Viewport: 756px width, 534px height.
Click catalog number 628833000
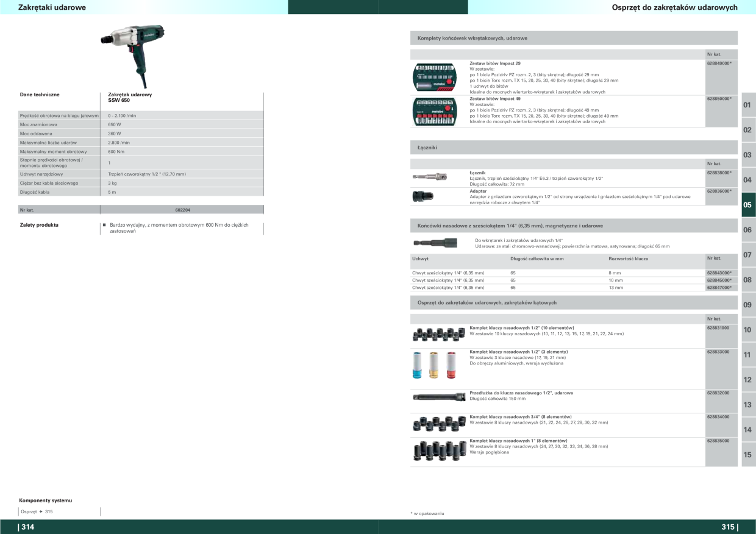(x=718, y=352)
